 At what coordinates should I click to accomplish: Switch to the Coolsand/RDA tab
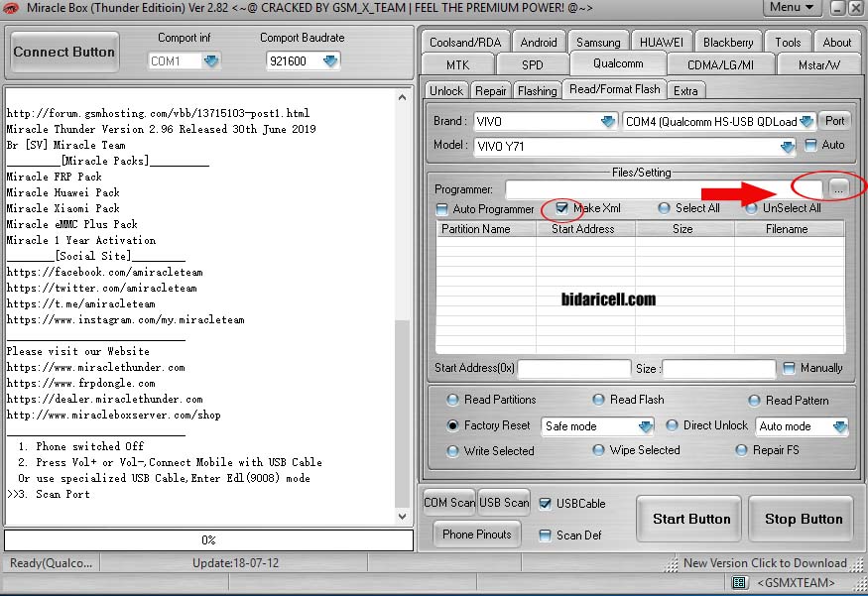[x=465, y=42]
